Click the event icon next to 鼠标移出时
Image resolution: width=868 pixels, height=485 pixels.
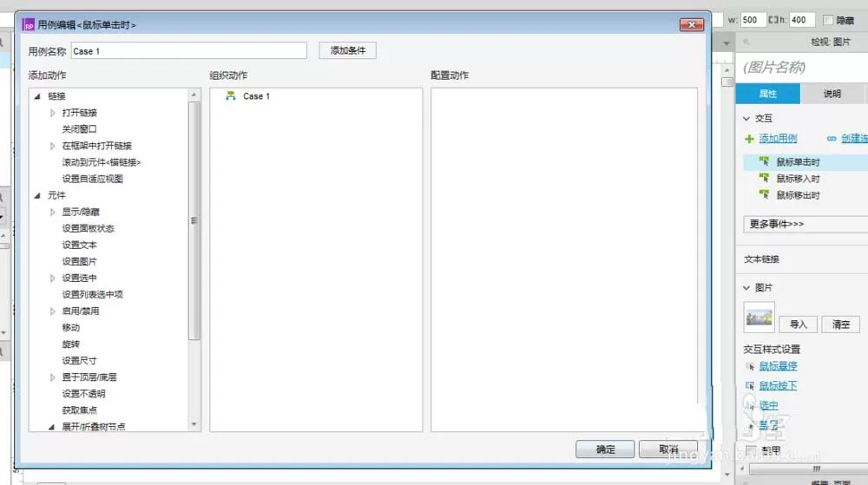(x=764, y=194)
